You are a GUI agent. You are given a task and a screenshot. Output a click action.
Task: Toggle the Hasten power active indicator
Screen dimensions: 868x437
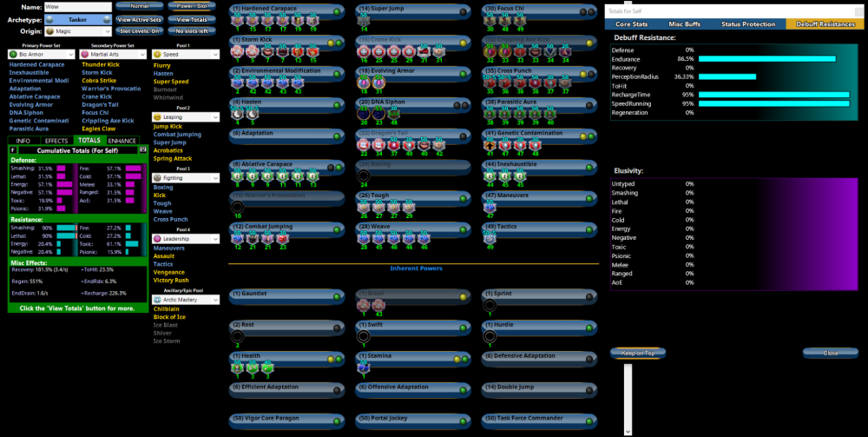[x=337, y=104]
